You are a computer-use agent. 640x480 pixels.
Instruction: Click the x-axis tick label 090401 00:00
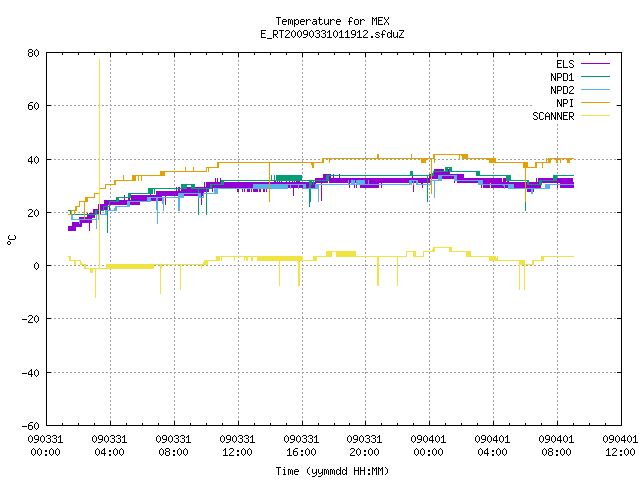pyautogui.click(x=429, y=446)
